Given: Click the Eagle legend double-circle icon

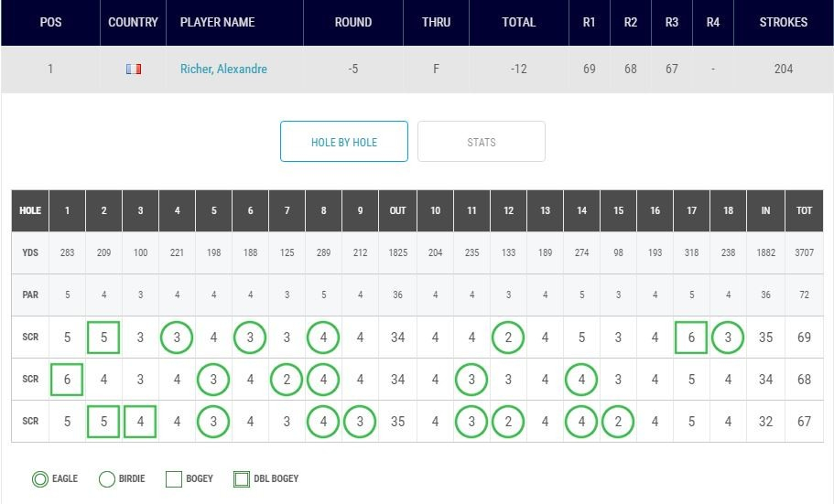Looking at the screenshot, I should point(40,479).
